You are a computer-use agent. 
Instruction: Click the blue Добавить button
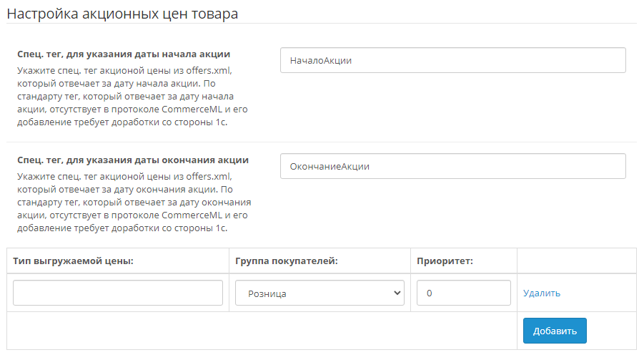[555, 331]
